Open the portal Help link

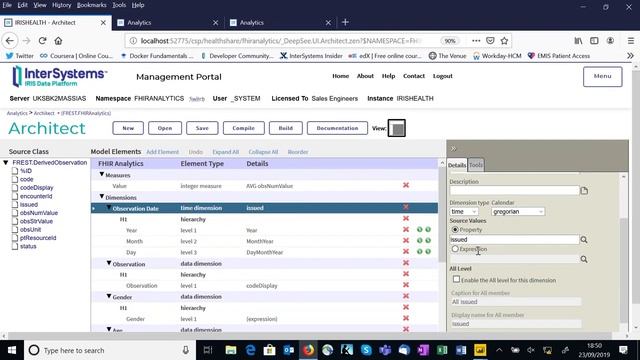388,76
